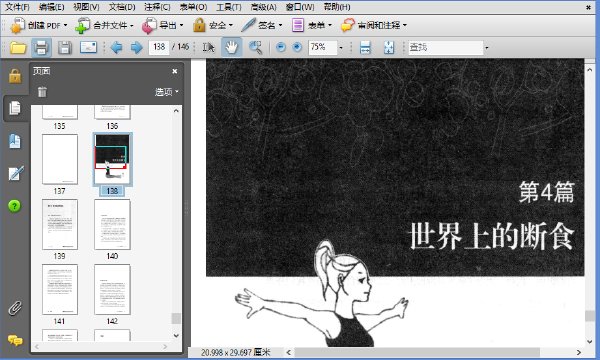Open the zoom percentage dropdown arrow

coord(341,48)
